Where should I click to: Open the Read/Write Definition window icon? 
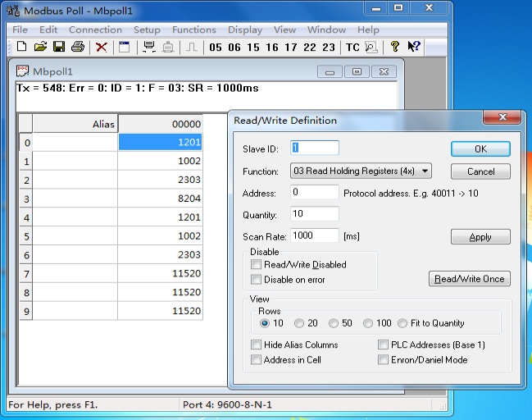click(x=124, y=47)
